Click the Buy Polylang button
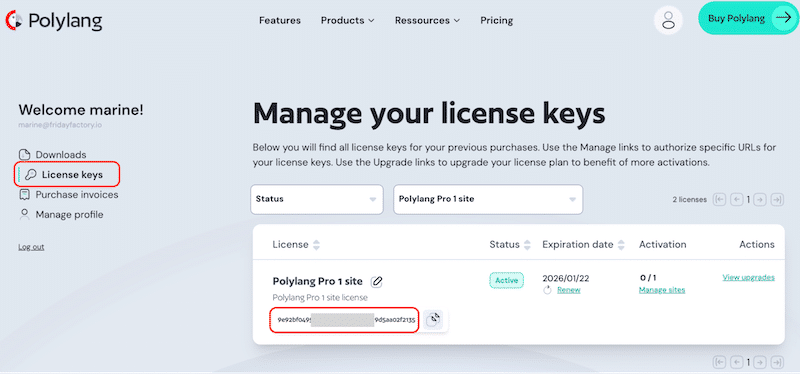800x374 pixels. [x=747, y=18]
